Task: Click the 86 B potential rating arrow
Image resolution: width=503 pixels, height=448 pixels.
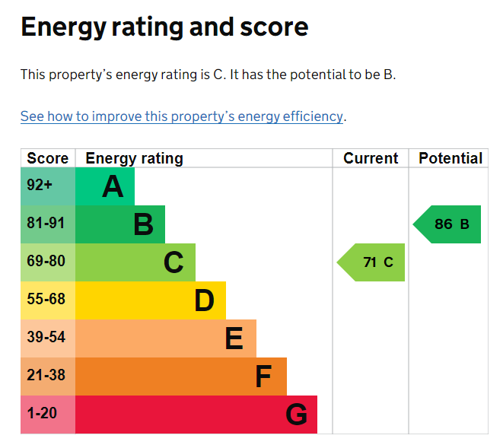Action: click(x=447, y=224)
